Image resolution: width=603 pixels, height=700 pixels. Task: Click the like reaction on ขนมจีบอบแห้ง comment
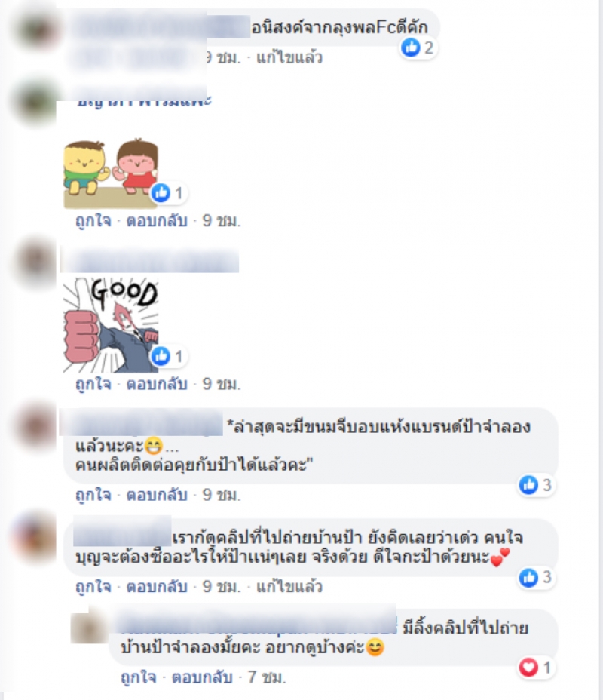529,485
